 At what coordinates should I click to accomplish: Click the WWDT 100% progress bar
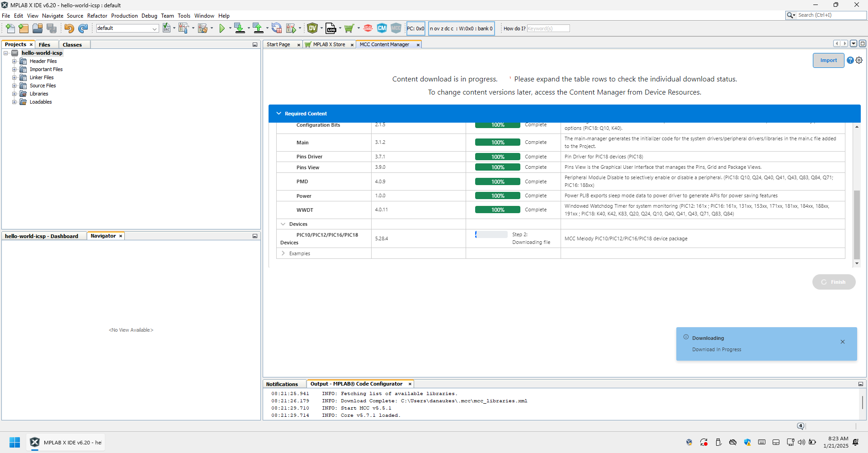[x=498, y=210]
